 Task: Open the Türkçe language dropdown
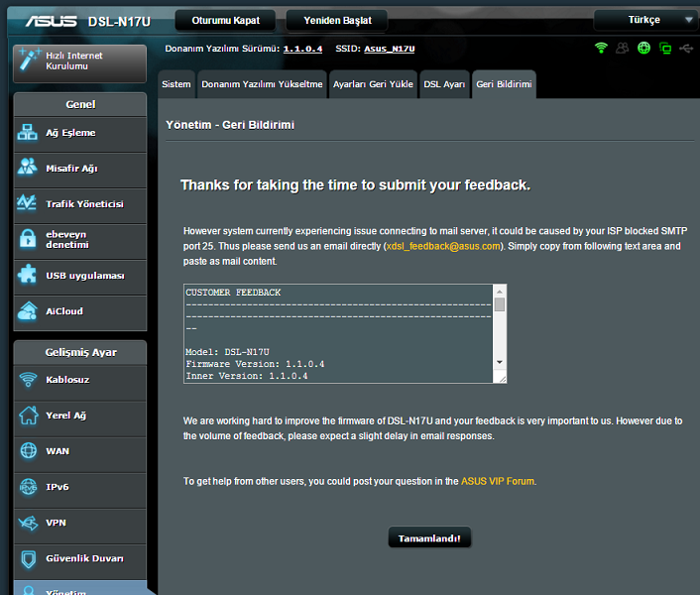click(x=646, y=20)
